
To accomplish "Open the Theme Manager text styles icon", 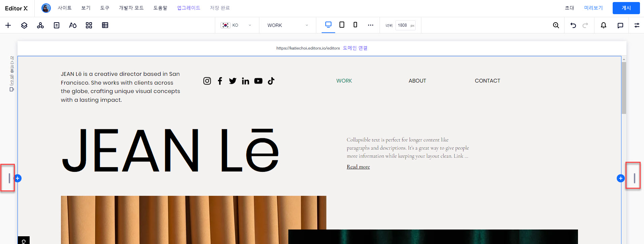I will tap(73, 25).
